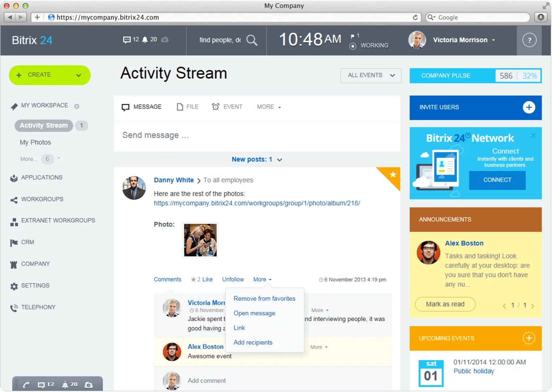Expand the CREATE button menu

(x=78, y=75)
